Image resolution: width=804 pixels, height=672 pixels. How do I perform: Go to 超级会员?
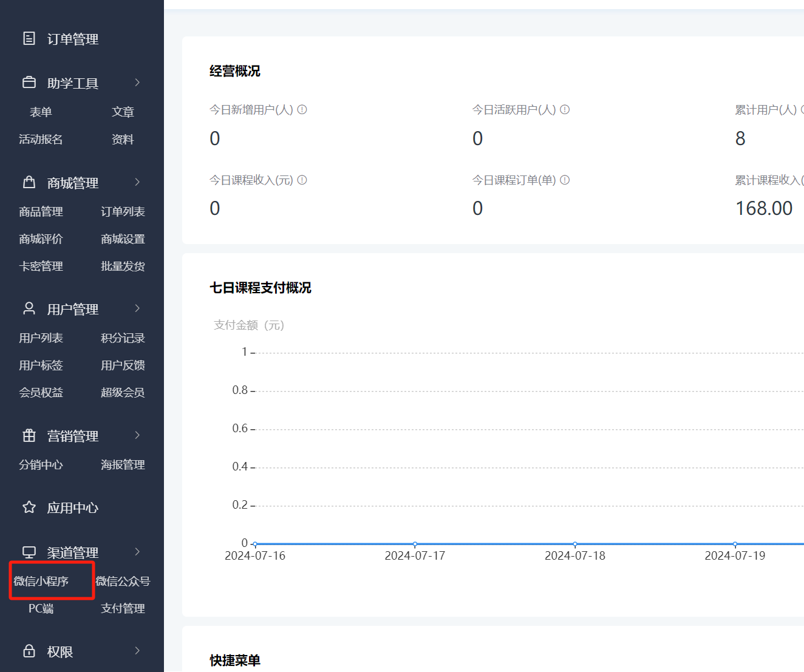(123, 393)
